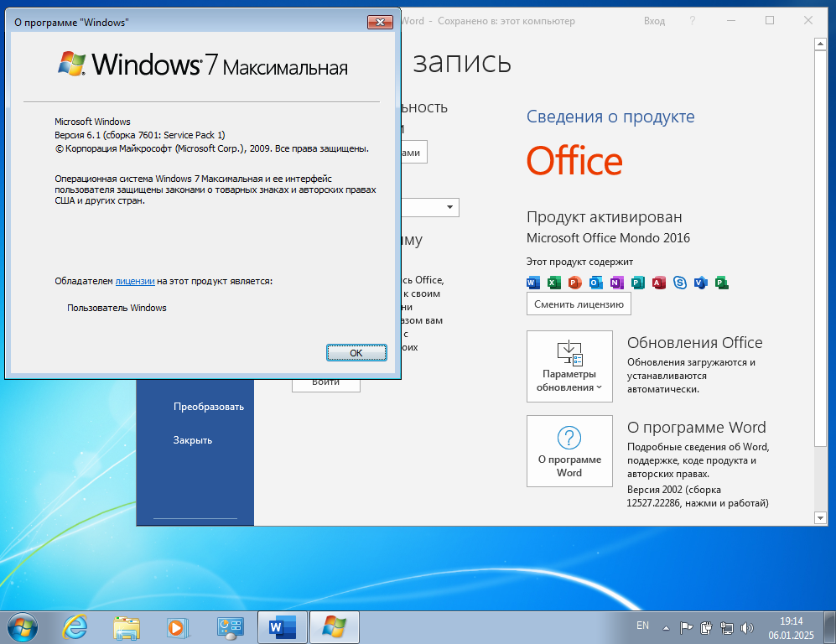The image size is (836, 644).
Task: Click the EN language indicator
Action: (642, 626)
